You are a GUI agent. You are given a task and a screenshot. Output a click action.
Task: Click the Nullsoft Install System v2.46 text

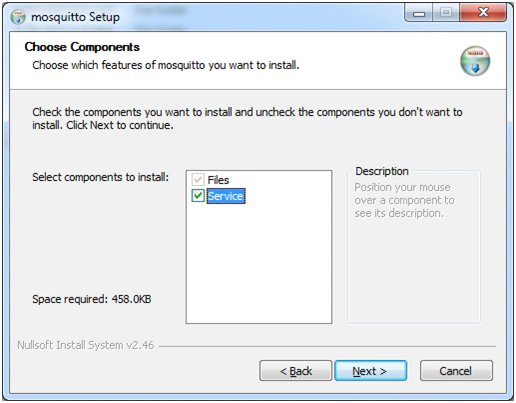86,345
